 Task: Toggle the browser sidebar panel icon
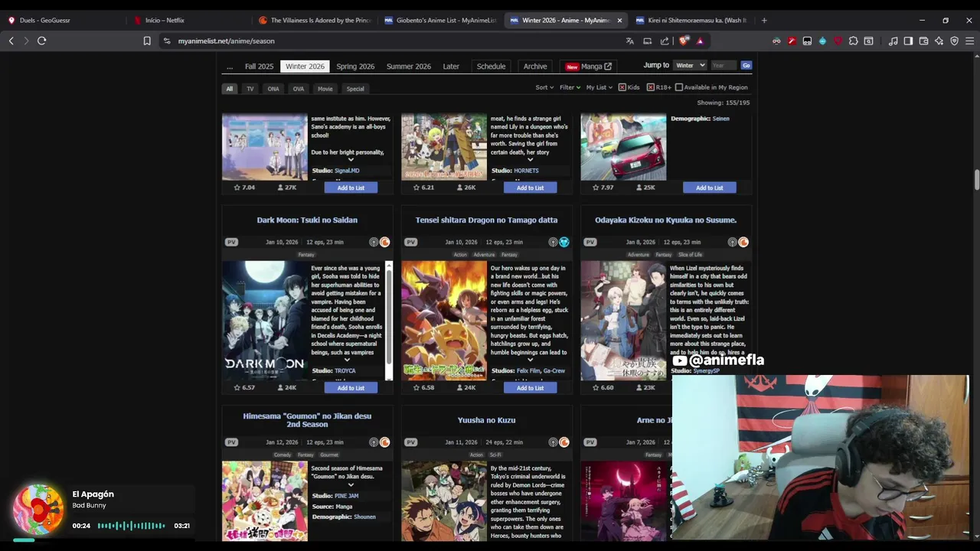tap(908, 41)
